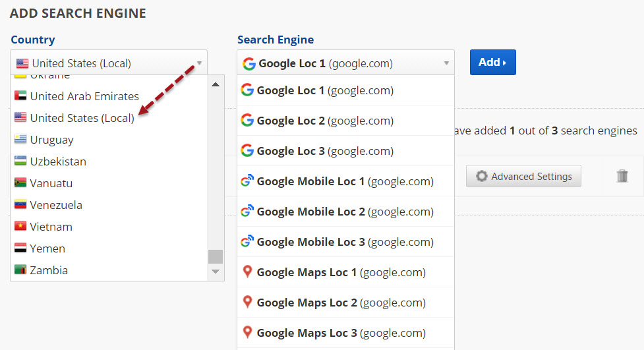Click the trash delete icon
Screen dimensions: 644x350
click(622, 176)
